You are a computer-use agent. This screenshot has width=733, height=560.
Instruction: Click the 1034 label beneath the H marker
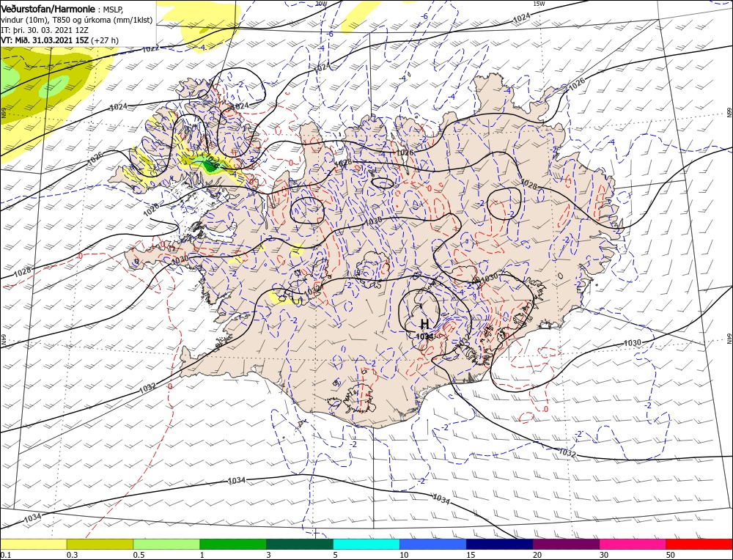pyautogui.click(x=424, y=336)
